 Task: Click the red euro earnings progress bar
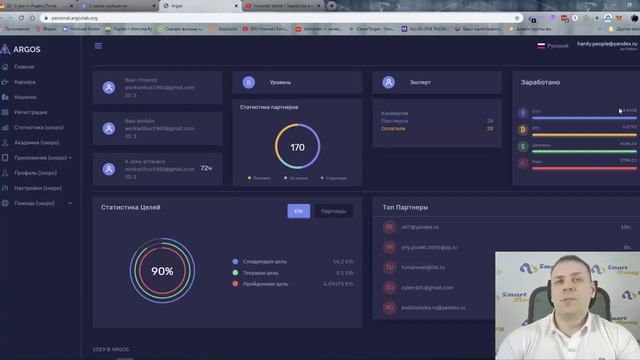coord(584,168)
